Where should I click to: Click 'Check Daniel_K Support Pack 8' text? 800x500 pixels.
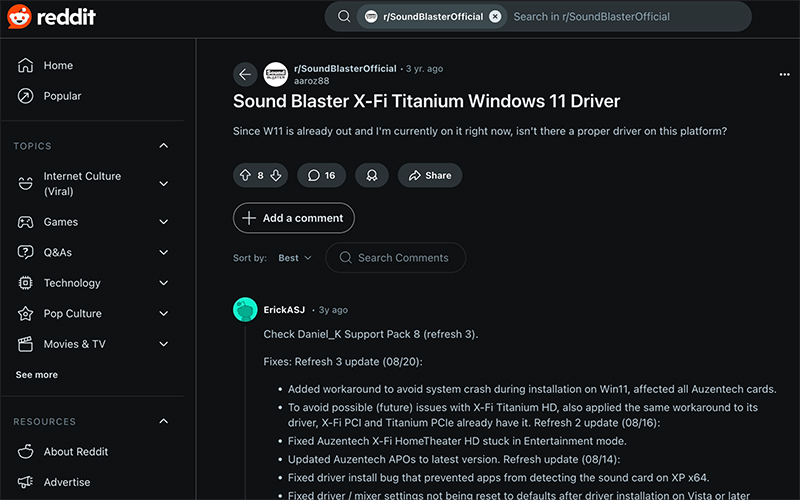371,334
